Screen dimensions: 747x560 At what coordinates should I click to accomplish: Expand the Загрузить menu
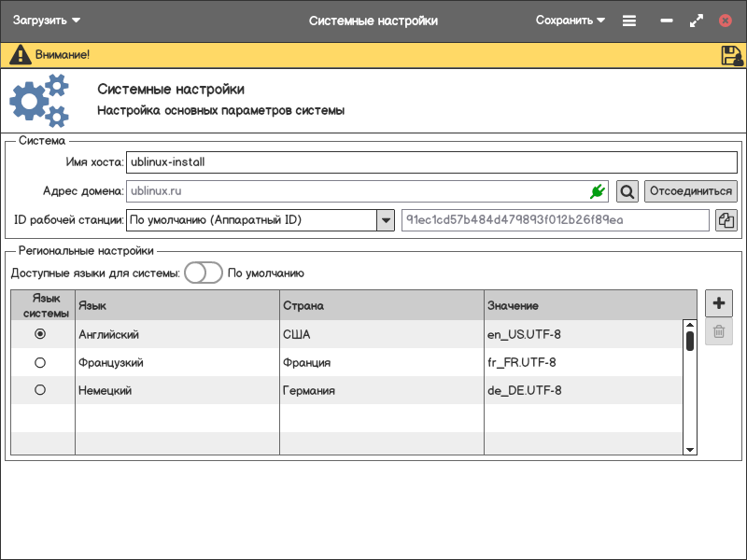[x=47, y=21]
